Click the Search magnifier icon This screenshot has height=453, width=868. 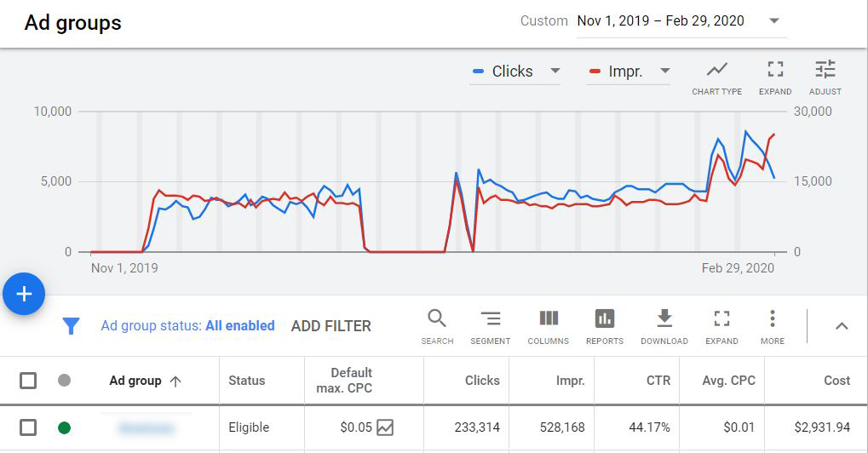coord(437,326)
